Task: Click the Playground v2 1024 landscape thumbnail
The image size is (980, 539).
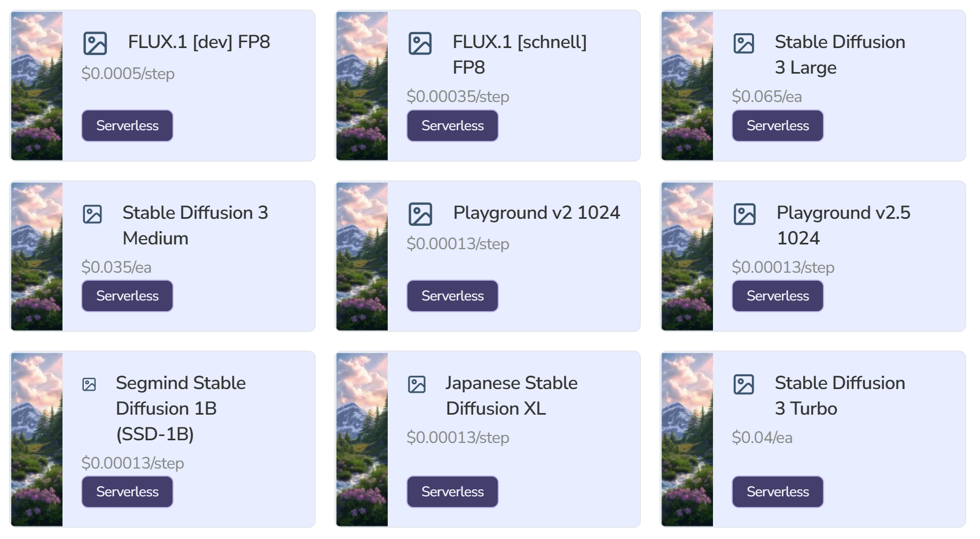Action: pos(362,257)
